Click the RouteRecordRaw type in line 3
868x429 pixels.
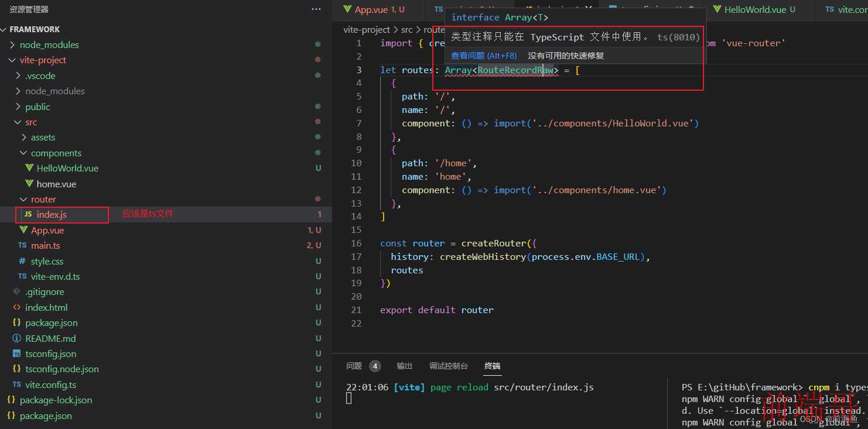pyautogui.click(x=515, y=70)
